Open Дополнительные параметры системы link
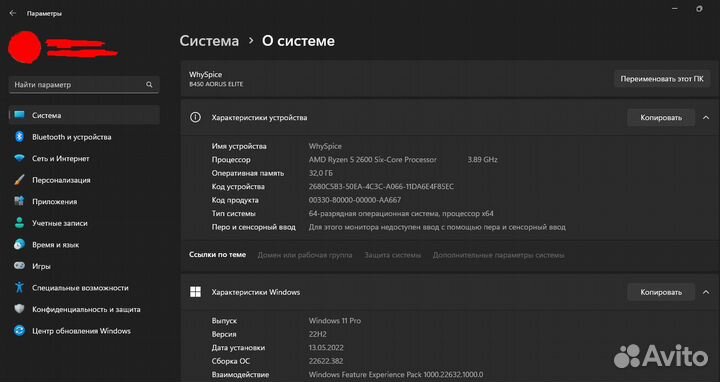Viewport: 720px width, 382px height. click(498, 255)
